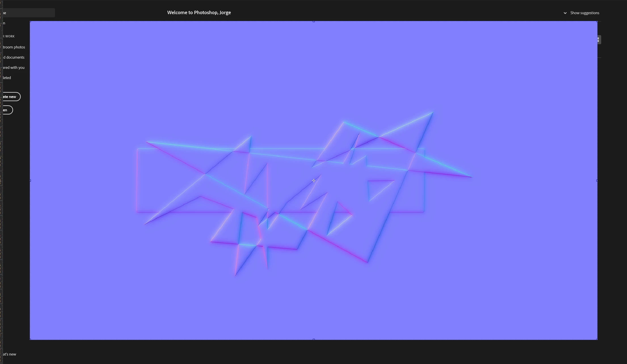Image resolution: width=627 pixels, height=364 pixels.
Task: Click the left-middle transform handle
Action: pos(30,180)
